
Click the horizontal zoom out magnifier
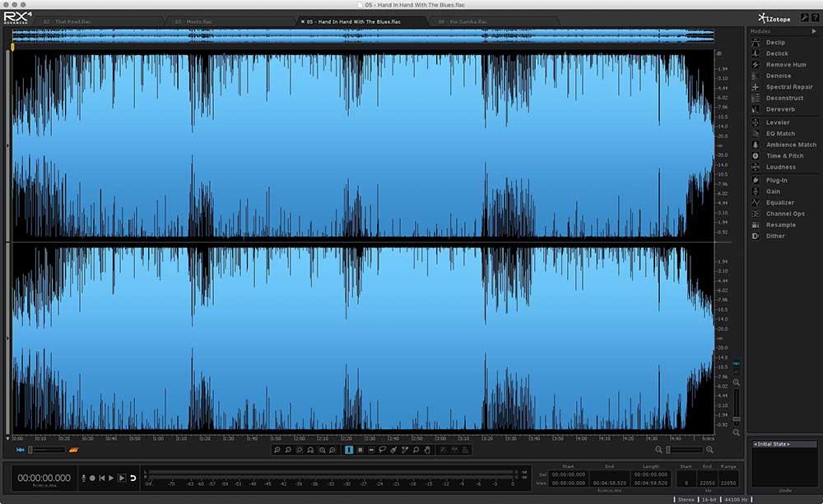pos(658,450)
